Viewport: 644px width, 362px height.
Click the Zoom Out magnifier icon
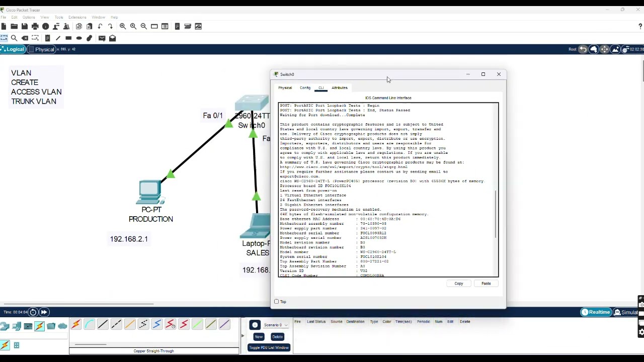pyautogui.click(x=144, y=26)
